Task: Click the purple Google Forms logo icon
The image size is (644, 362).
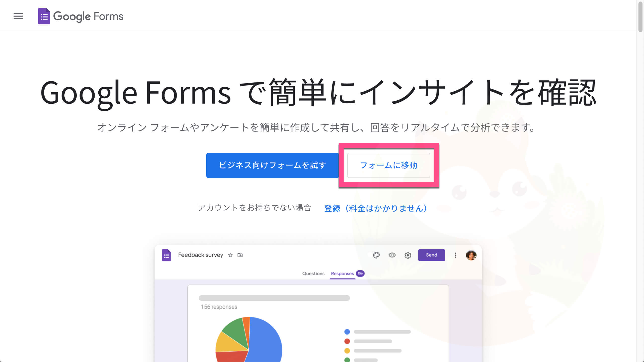Action: [x=44, y=16]
